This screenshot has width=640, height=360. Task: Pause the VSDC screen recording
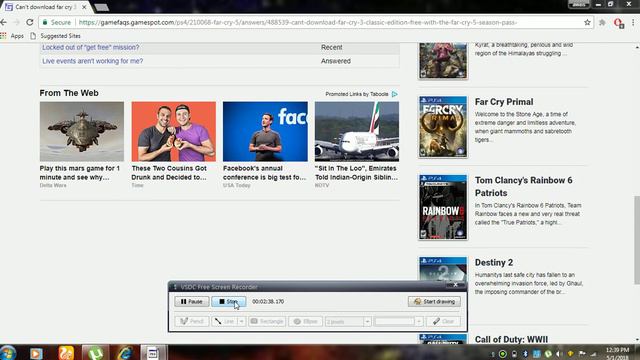(x=191, y=302)
